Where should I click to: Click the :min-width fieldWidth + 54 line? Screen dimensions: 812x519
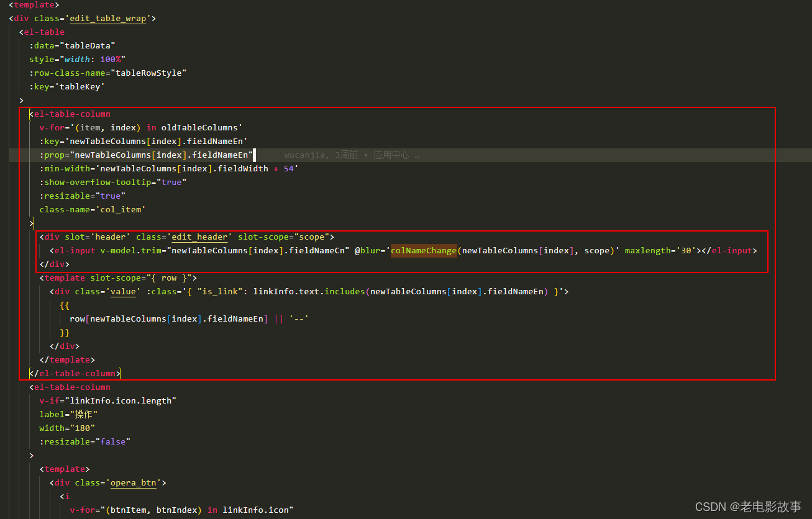[169, 168]
